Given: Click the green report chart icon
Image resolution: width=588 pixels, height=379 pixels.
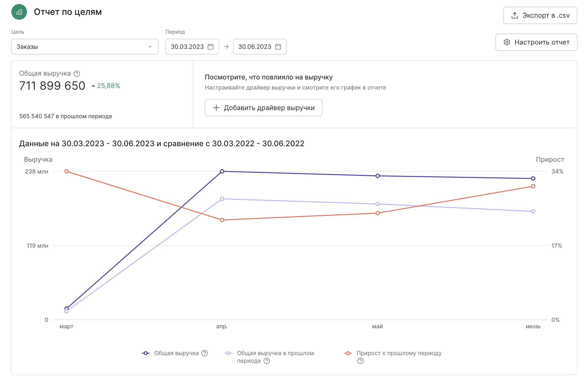Looking at the screenshot, I should click(19, 12).
